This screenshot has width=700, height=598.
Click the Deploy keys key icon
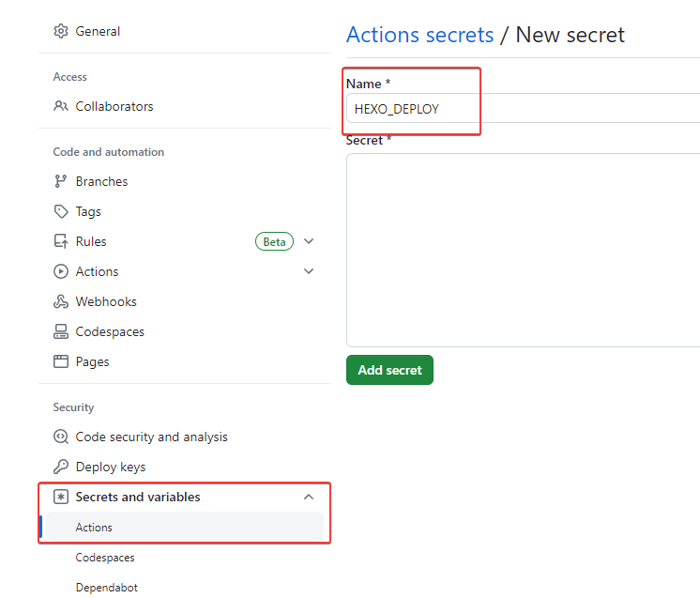61,467
